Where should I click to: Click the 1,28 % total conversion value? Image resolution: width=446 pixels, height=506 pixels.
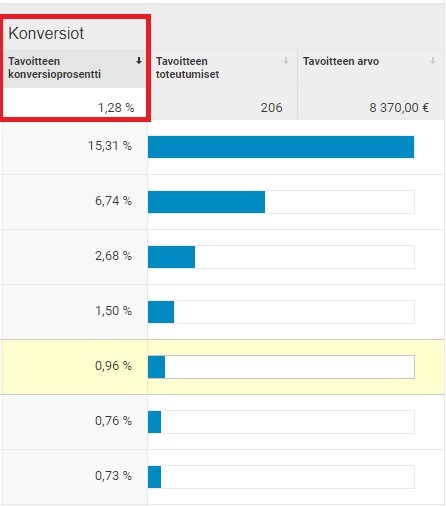coord(116,108)
